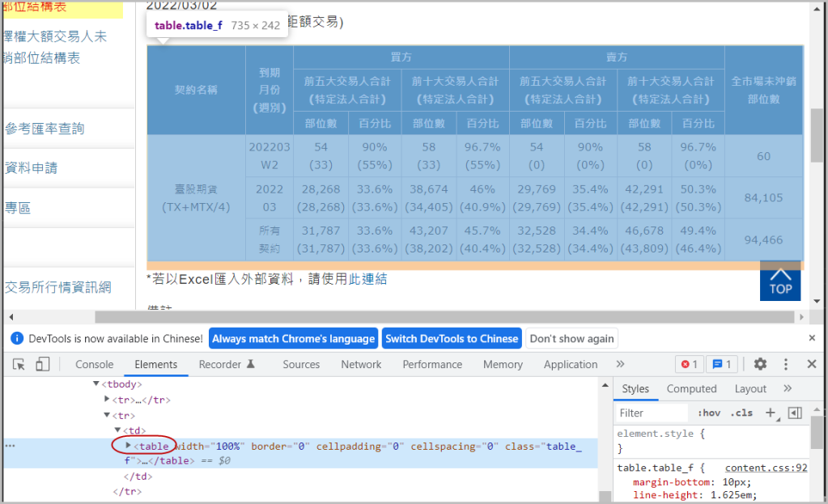Toggle the device toolbar icon
This screenshot has height=504, width=828.
43,365
